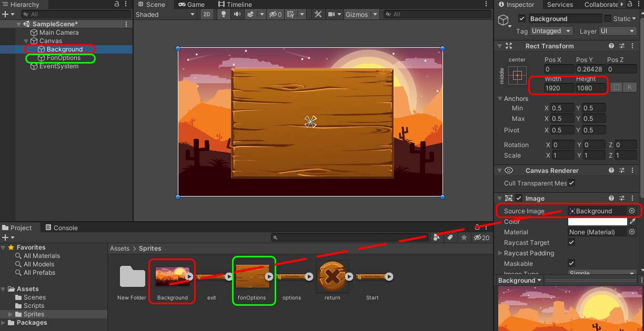Click the Raw edit mode R button
Screen dimensions: 644x331
629,88
